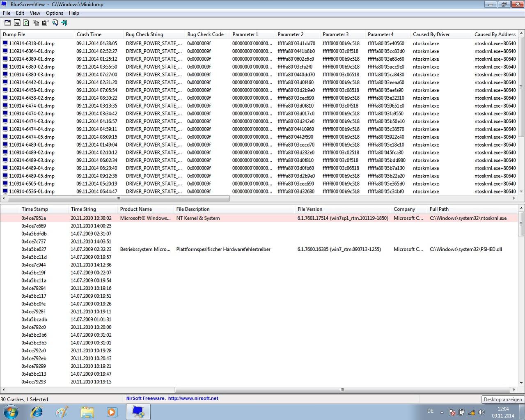Sort by the Caused By Driver column header
Screen dimensions: 525x420
pyautogui.click(x=441, y=34)
